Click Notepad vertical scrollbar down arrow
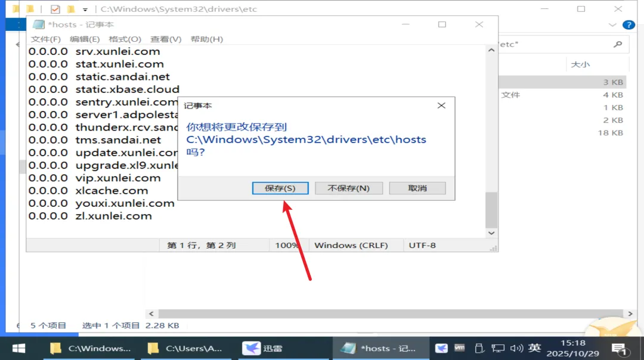644x360 pixels. click(x=491, y=232)
